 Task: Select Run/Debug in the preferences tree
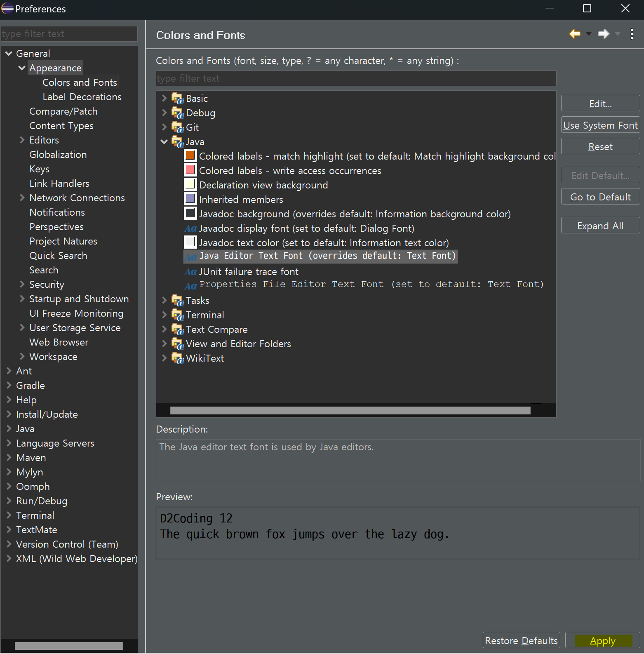pyautogui.click(x=42, y=501)
